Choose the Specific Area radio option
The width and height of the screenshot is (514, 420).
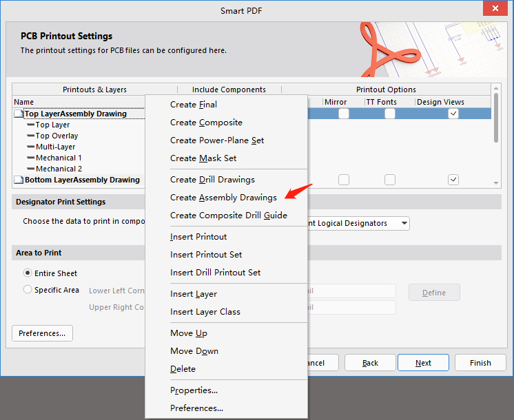28,290
